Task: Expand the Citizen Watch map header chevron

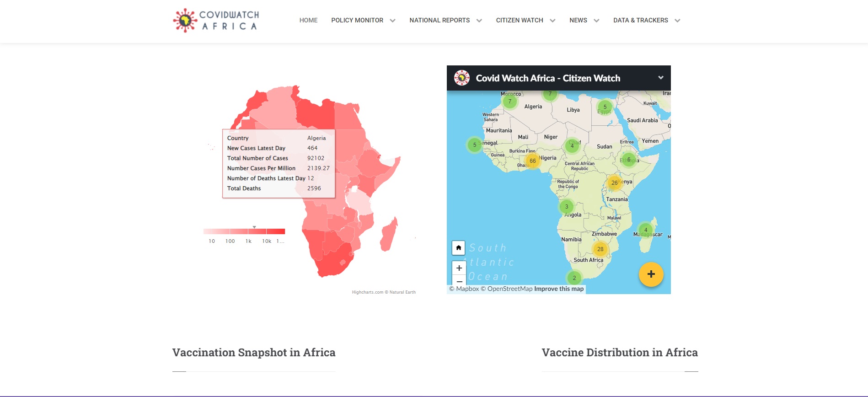Action: point(660,78)
